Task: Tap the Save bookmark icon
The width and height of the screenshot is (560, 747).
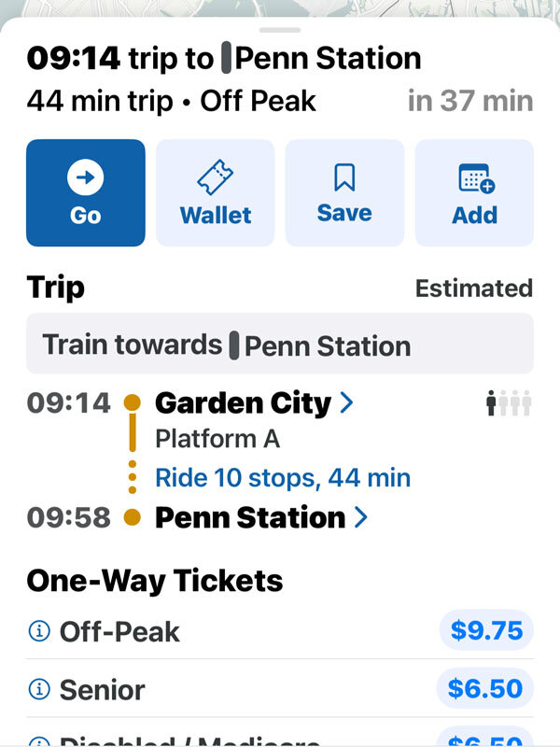Action: (x=344, y=177)
